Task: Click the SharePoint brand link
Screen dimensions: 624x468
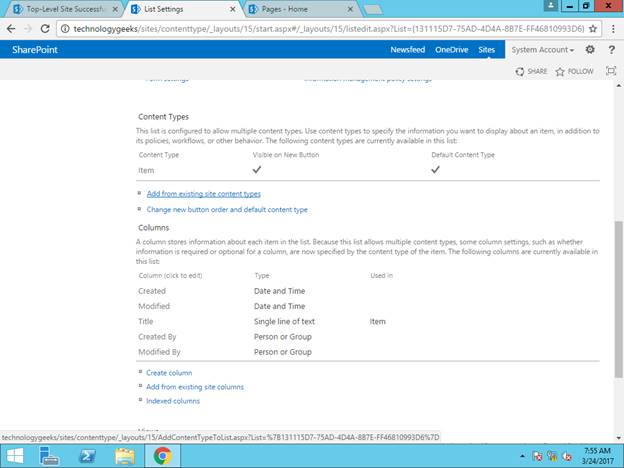Action: (x=35, y=50)
